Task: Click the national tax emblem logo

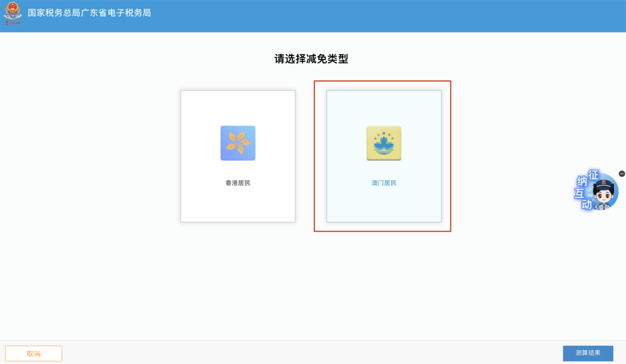Action: [12, 10]
